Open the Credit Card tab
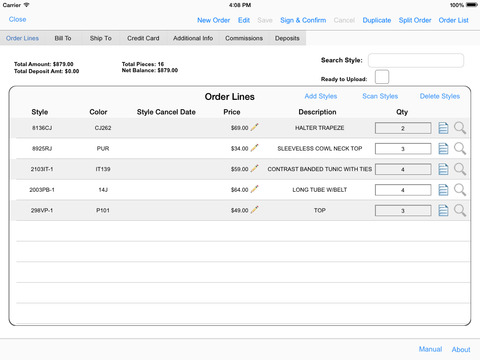Screen dimensions: 480x360 tap(143, 38)
